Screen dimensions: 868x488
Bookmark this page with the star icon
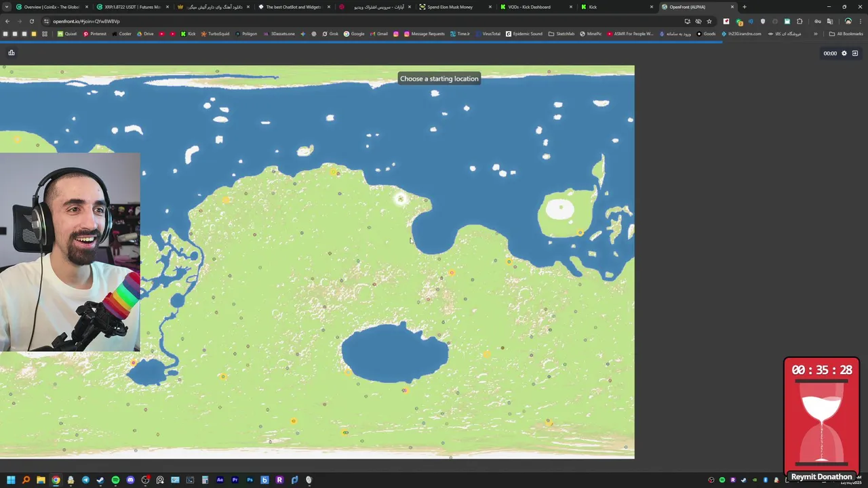709,21
